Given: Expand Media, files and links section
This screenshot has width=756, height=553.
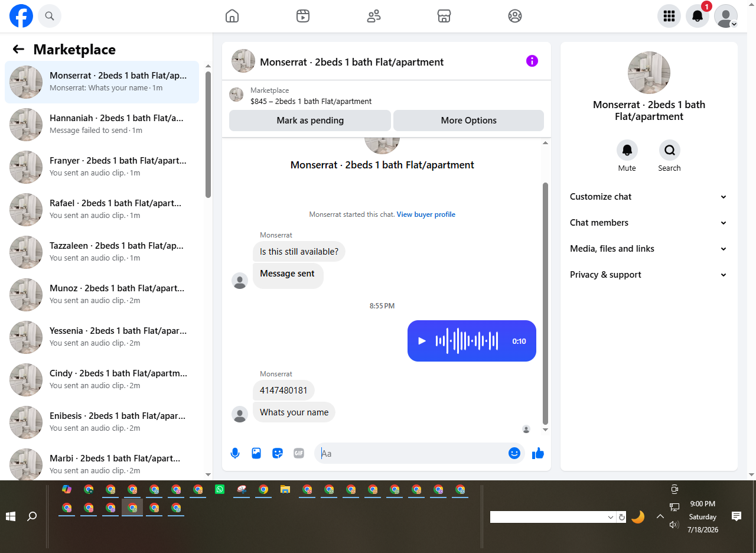Looking at the screenshot, I should click(x=649, y=249).
